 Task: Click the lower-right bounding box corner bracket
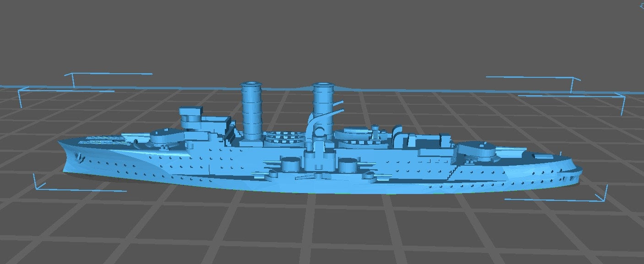point(604,196)
